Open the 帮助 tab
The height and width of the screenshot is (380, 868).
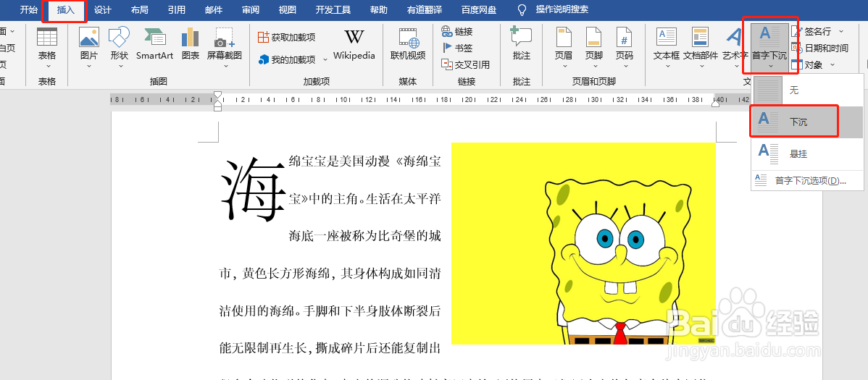click(x=379, y=10)
